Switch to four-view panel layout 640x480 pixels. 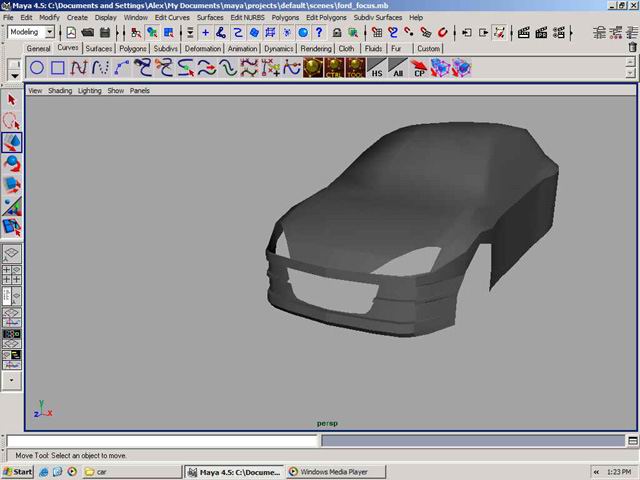pos(12,274)
